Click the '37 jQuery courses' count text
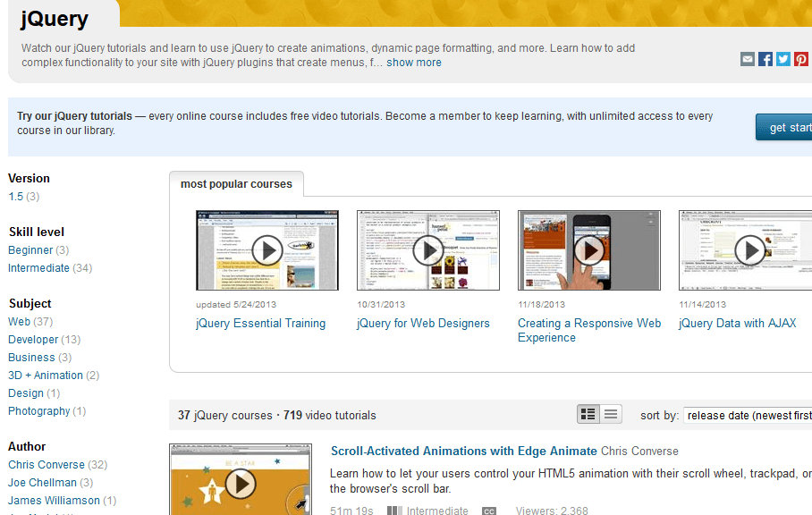Screen dimensions: 812x515 225,416
